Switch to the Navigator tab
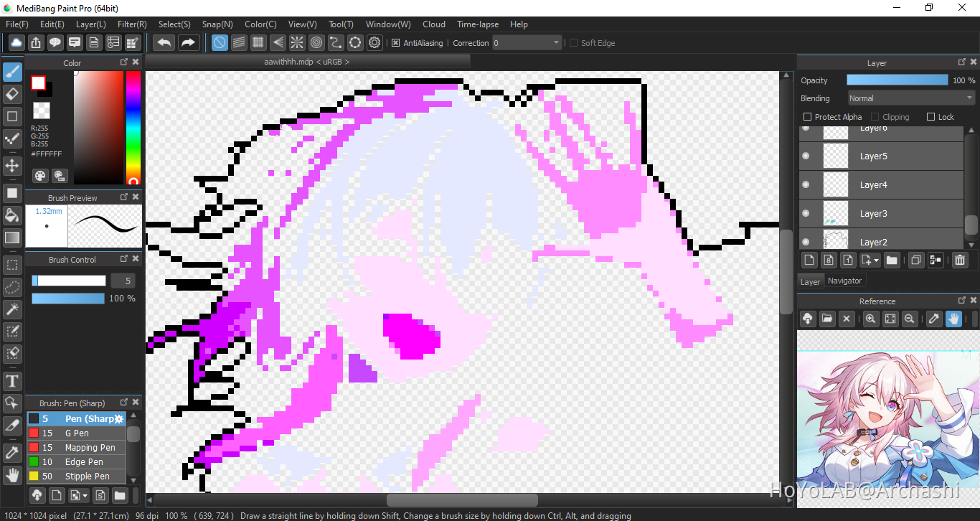Screen dimensions: 980x521 click(x=844, y=281)
